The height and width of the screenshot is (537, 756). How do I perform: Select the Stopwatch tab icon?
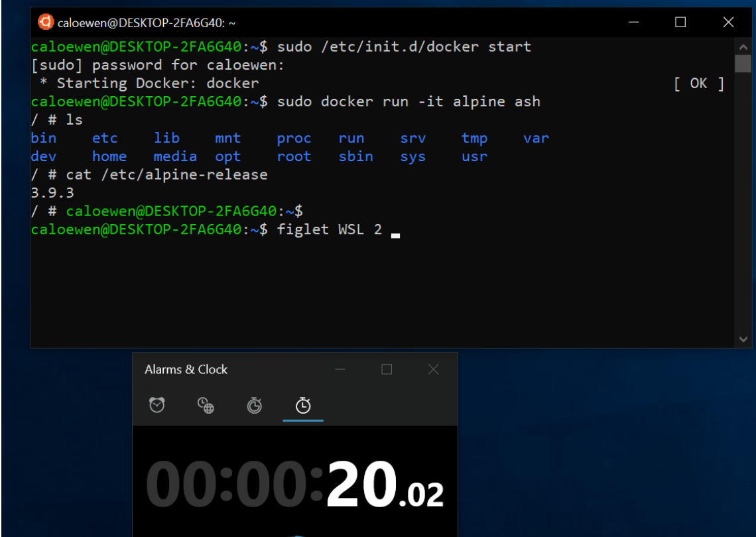point(303,405)
